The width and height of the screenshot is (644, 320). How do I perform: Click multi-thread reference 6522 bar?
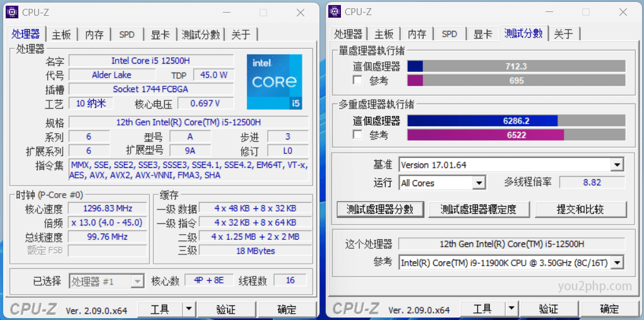[516, 134]
